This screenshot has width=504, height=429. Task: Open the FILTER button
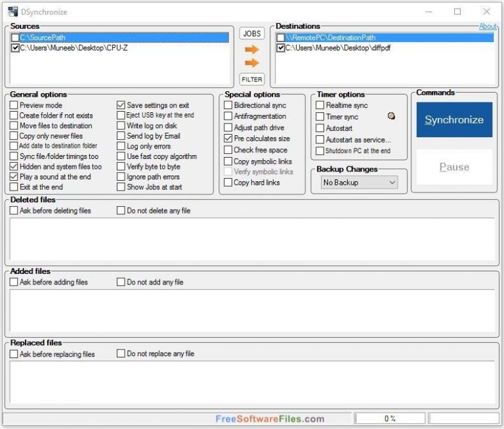pos(252,79)
